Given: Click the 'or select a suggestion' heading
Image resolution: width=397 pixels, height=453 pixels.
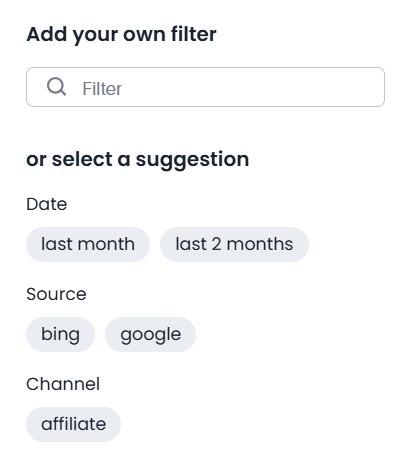Looking at the screenshot, I should pyautogui.click(x=138, y=159).
